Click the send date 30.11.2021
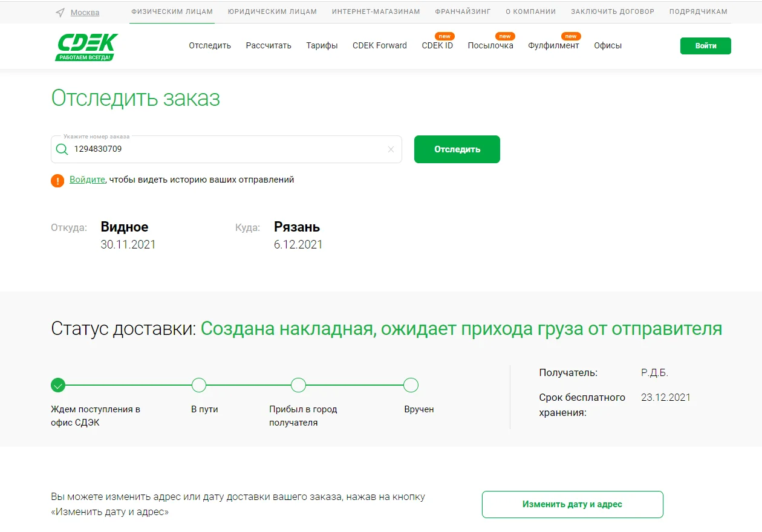This screenshot has width=762, height=532. 128,245
